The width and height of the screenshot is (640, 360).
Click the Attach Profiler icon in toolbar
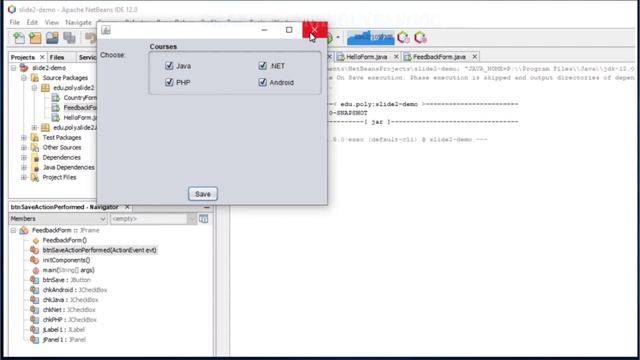[x=420, y=38]
